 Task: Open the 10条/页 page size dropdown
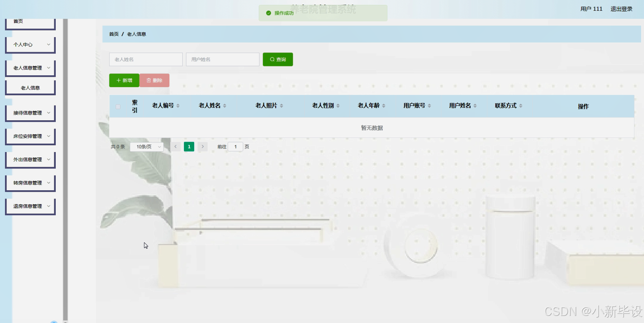(147, 146)
